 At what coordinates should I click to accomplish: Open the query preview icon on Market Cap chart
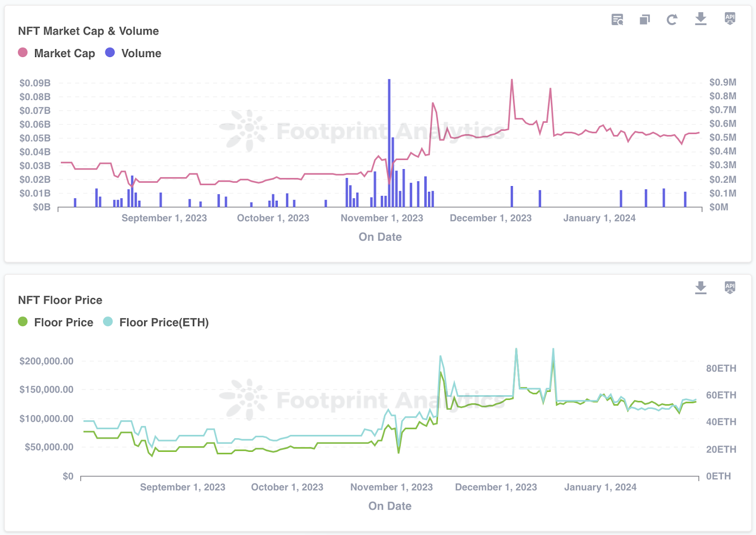coord(617,19)
